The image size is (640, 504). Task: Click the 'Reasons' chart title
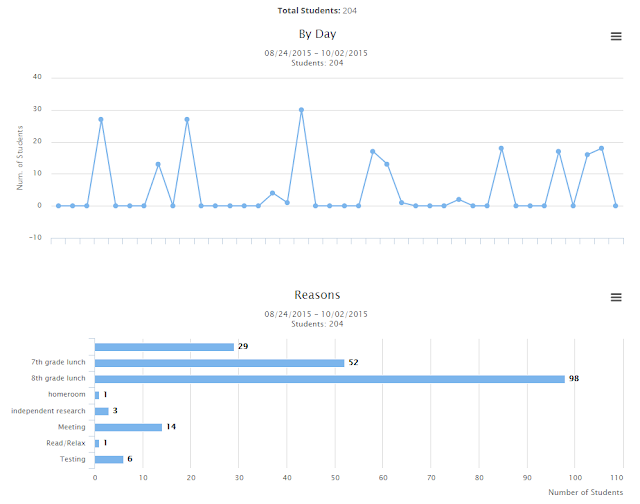[317, 295]
